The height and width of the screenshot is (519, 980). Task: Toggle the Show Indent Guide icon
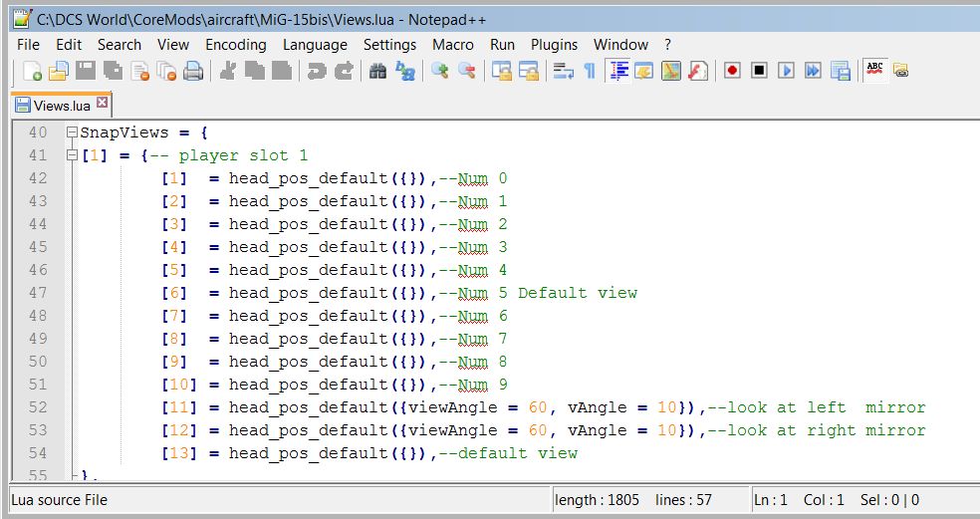coord(618,71)
